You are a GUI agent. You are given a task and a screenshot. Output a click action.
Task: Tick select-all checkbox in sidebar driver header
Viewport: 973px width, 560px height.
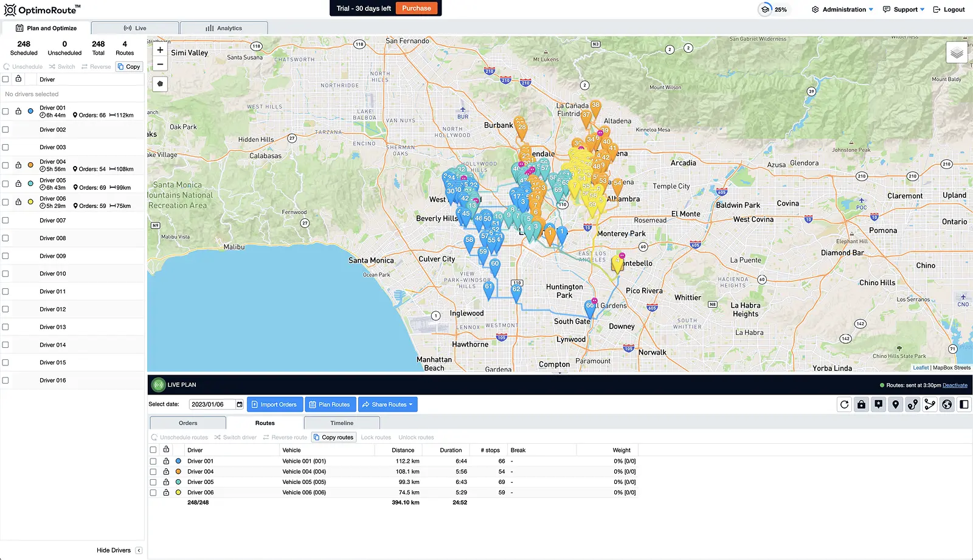click(x=5, y=79)
